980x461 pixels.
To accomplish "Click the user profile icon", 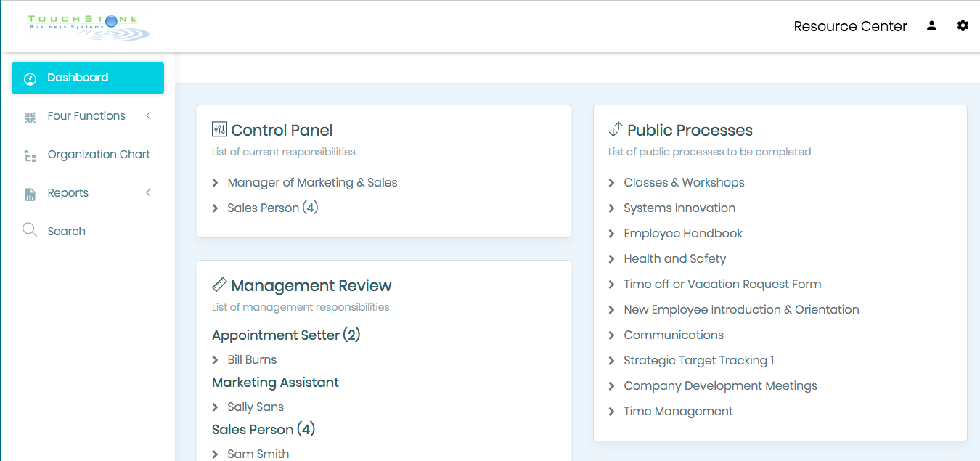I will pos(931,25).
